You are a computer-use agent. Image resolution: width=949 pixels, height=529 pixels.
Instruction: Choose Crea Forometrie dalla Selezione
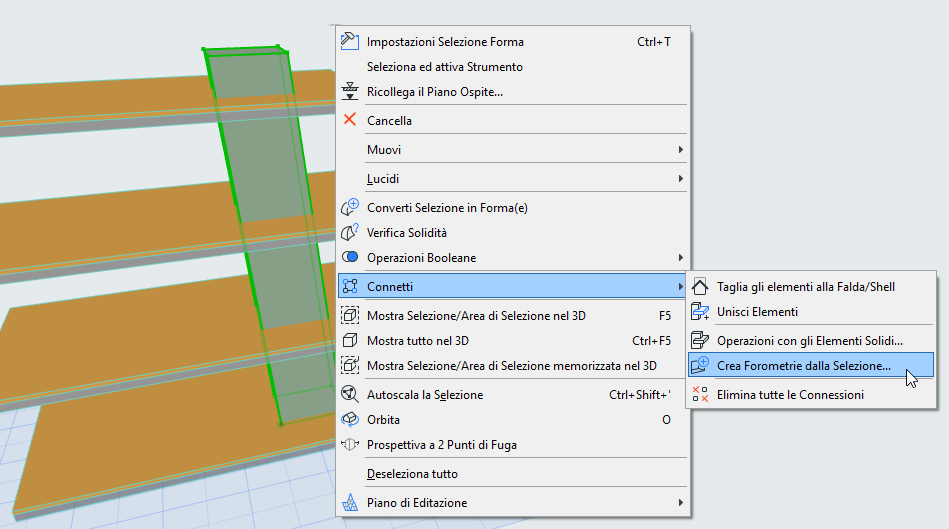[x=811, y=365]
